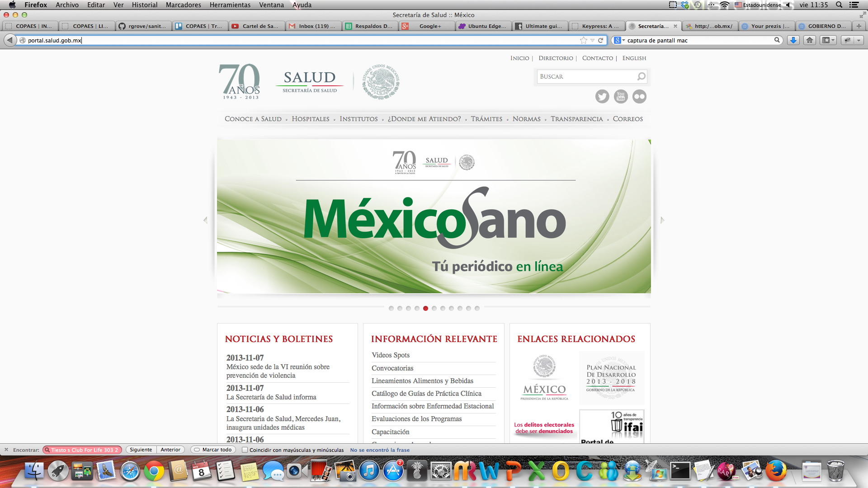Open '¿Donde me atiendo?' navigation link

click(x=424, y=119)
